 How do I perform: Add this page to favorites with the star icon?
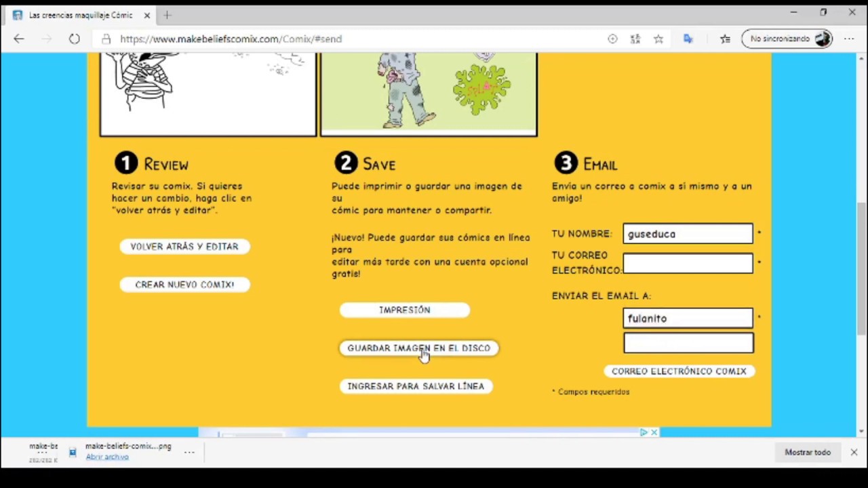[658, 39]
